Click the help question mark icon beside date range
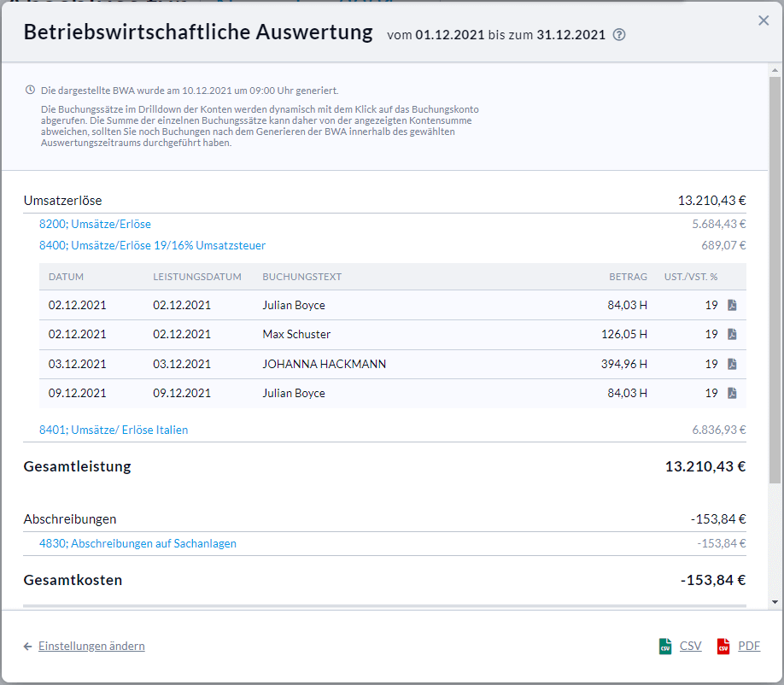Image resolution: width=784 pixels, height=685 pixels. point(620,35)
